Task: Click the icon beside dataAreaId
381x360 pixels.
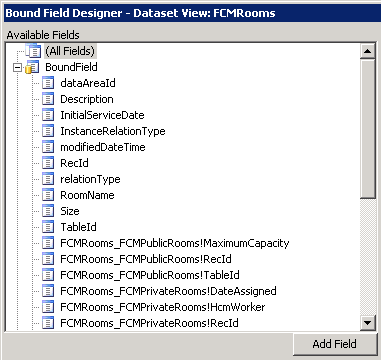Action: tap(48, 83)
